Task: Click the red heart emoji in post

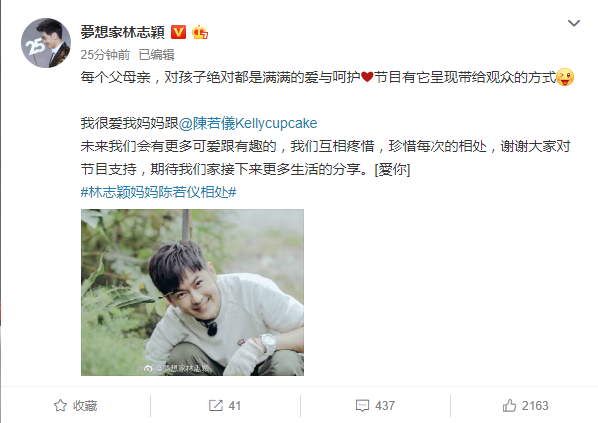Action: (367, 77)
